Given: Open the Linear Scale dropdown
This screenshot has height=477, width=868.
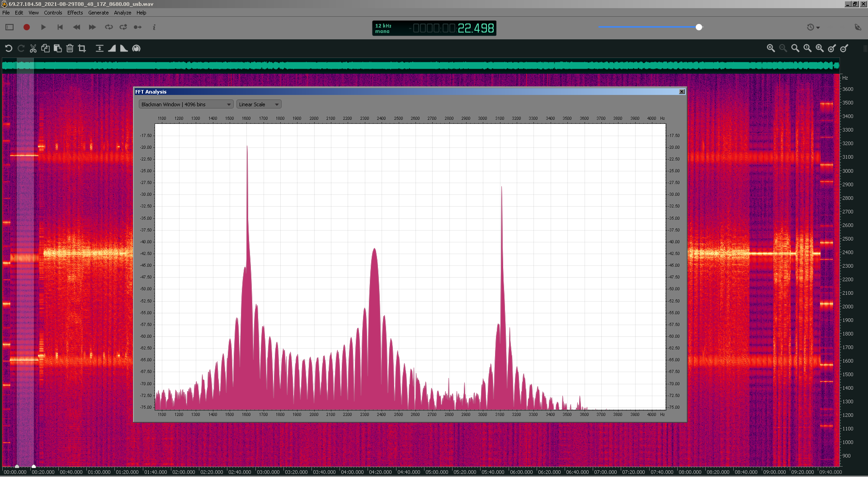Looking at the screenshot, I should [259, 104].
